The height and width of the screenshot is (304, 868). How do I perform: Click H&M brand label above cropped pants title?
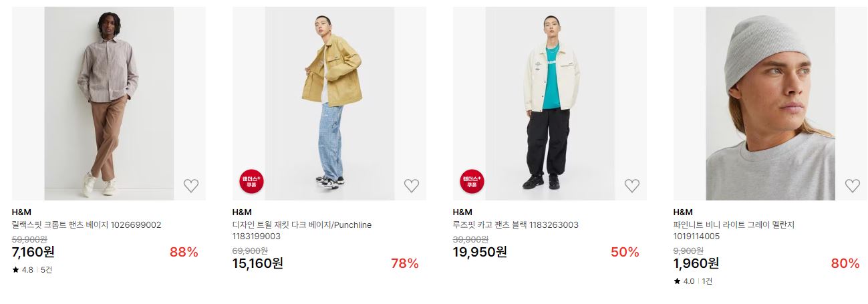tap(21, 212)
